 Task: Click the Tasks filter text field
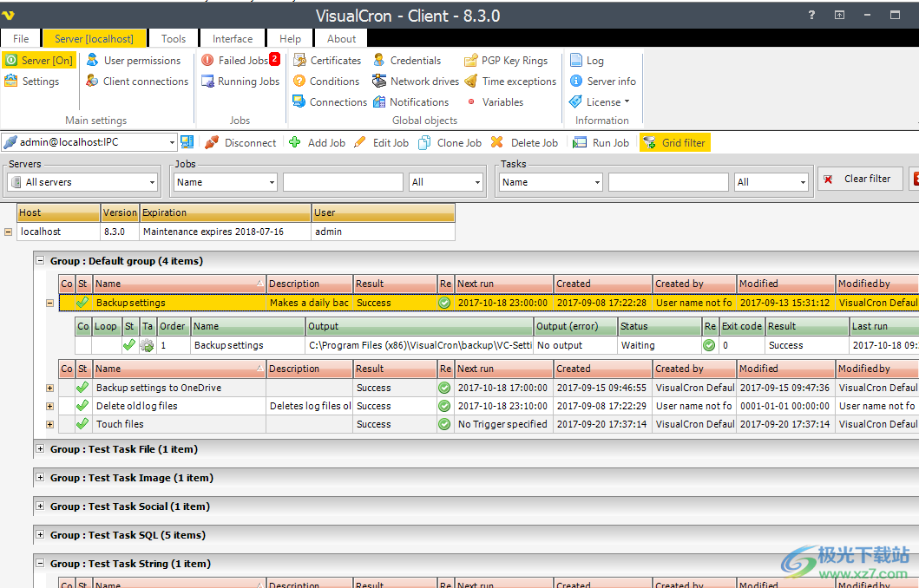point(668,182)
